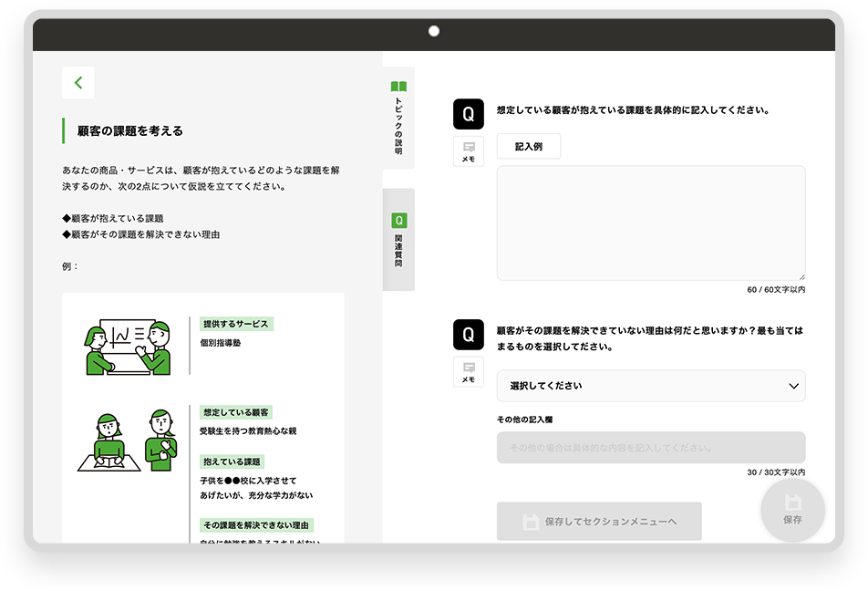Click the black Q icon of first question
Image resolution: width=868 pixels, height=591 pixels.
pyautogui.click(x=468, y=114)
